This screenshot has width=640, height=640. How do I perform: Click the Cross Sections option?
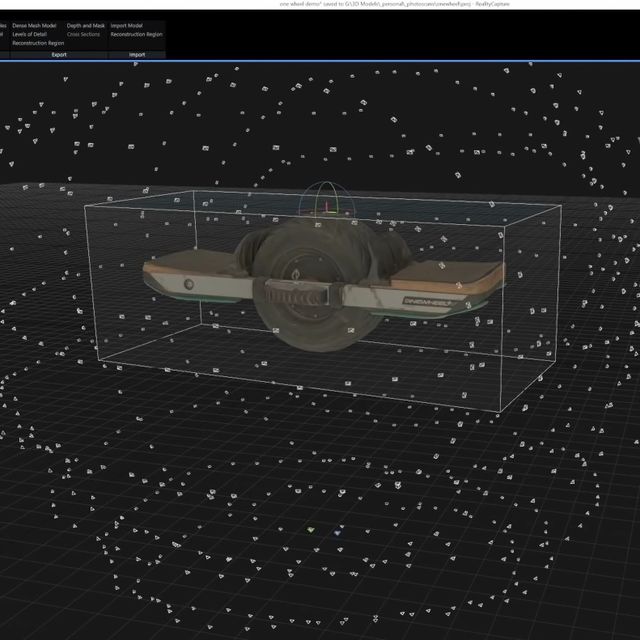pos(83,34)
